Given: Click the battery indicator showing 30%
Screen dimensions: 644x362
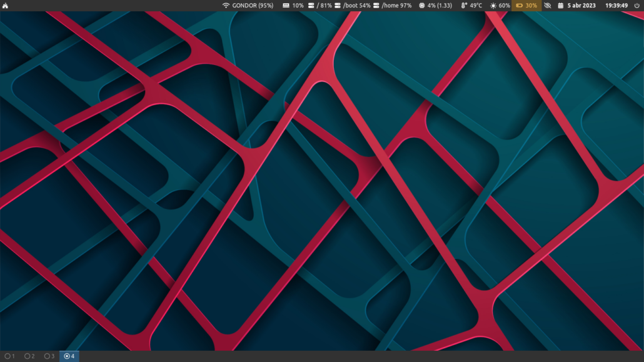Looking at the screenshot, I should [526, 6].
